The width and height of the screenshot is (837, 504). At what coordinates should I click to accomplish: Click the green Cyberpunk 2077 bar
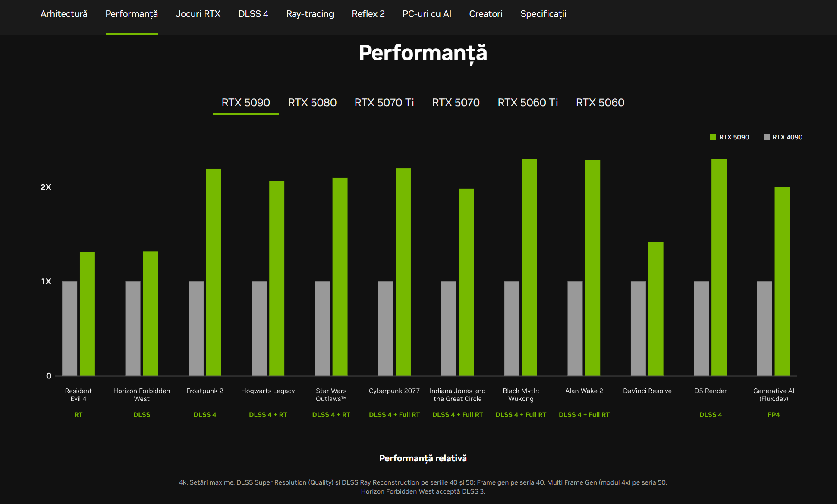(403, 272)
